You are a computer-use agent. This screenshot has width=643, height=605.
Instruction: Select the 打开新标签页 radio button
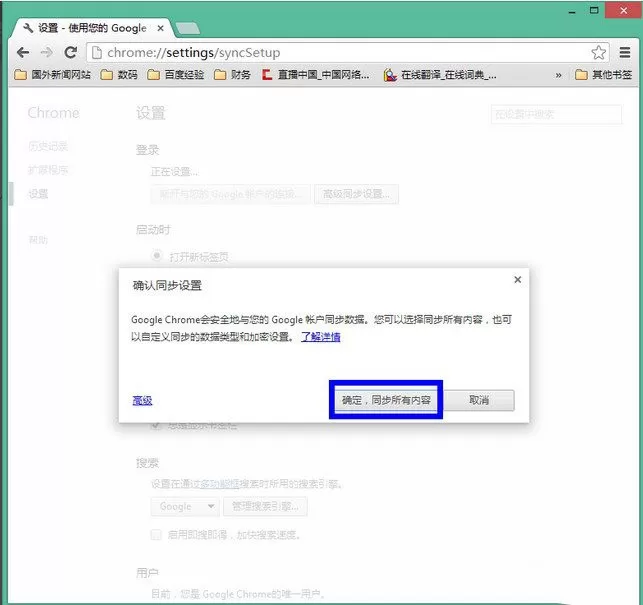click(157, 256)
